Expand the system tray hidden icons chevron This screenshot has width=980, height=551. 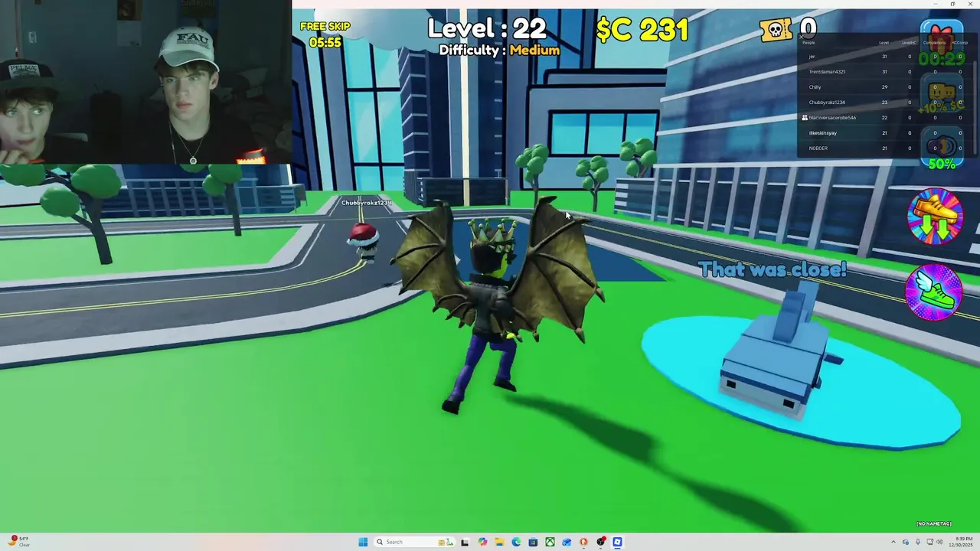[x=893, y=542]
